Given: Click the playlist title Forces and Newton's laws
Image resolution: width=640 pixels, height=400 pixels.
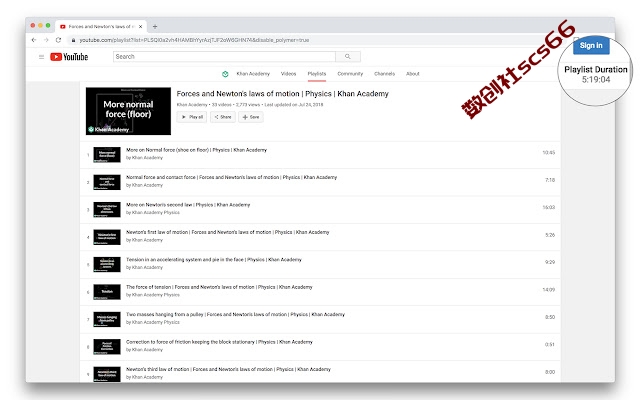Looking at the screenshot, I should [x=282, y=94].
